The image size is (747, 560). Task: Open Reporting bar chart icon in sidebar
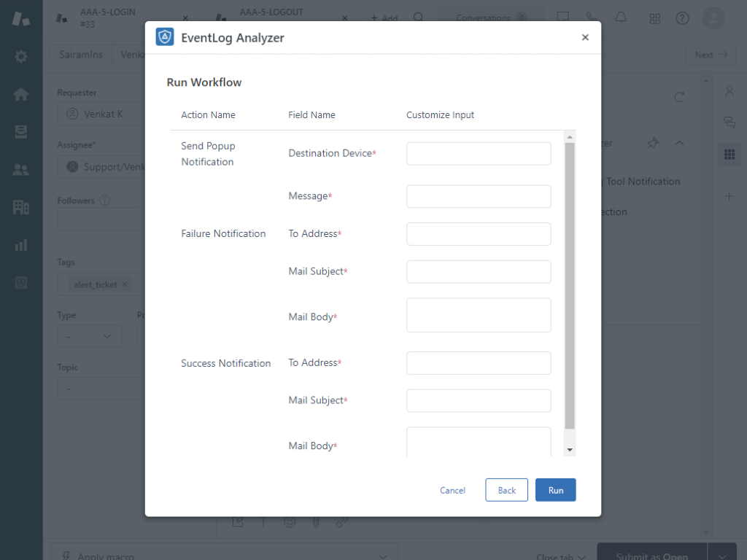21,245
